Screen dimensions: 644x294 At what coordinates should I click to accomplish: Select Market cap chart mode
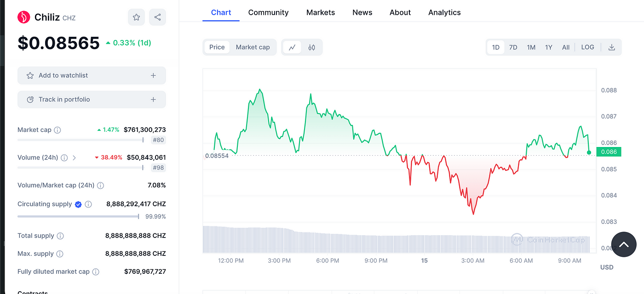point(253,47)
